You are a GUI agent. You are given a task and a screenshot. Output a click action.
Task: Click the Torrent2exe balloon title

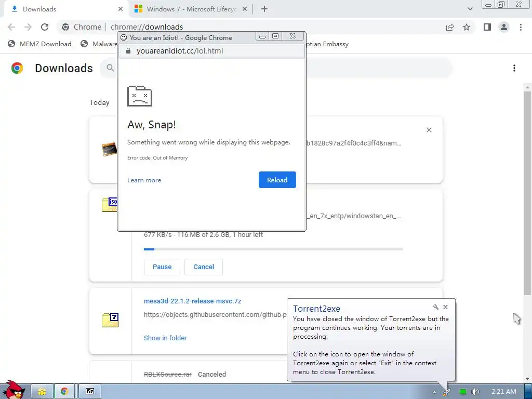click(316, 309)
